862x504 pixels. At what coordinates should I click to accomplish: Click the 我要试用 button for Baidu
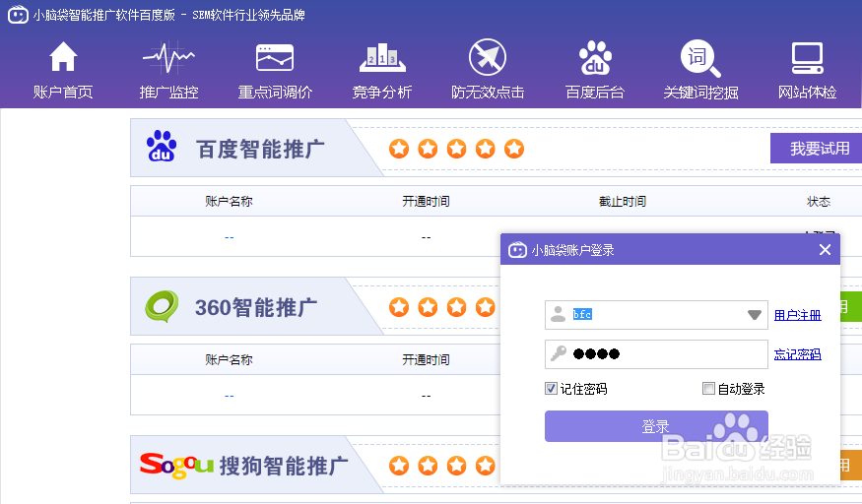click(817, 149)
